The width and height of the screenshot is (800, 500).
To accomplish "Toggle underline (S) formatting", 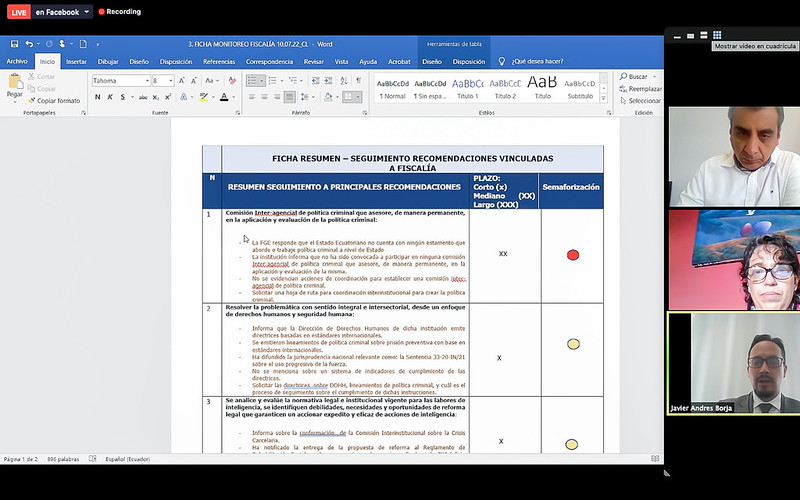I will (x=122, y=97).
